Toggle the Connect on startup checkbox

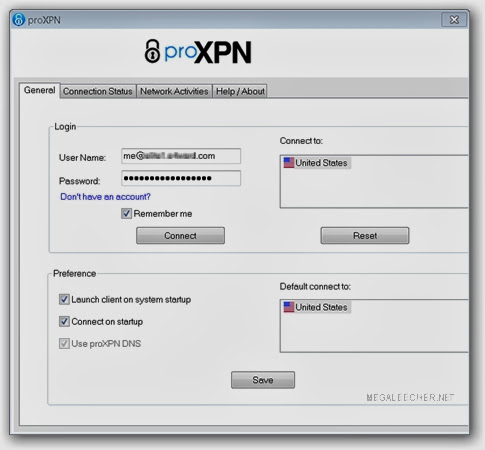(64, 321)
